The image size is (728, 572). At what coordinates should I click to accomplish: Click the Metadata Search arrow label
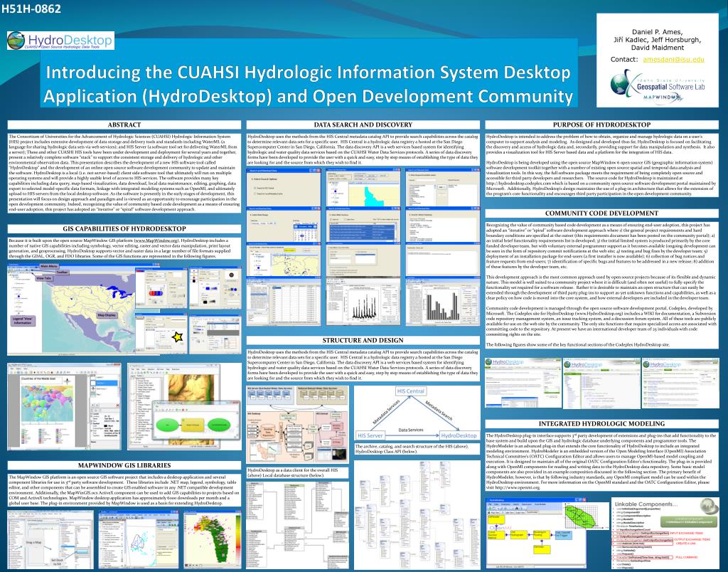[x=439, y=411]
